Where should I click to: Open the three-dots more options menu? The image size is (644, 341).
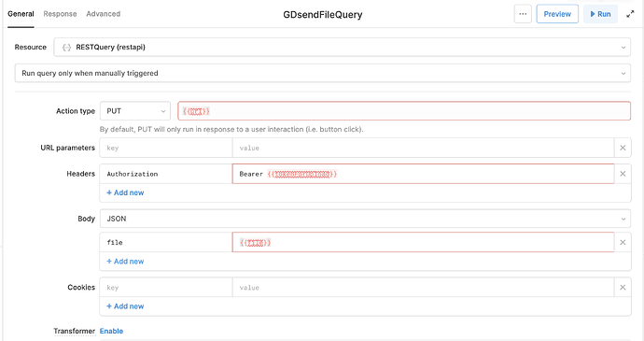(523, 14)
